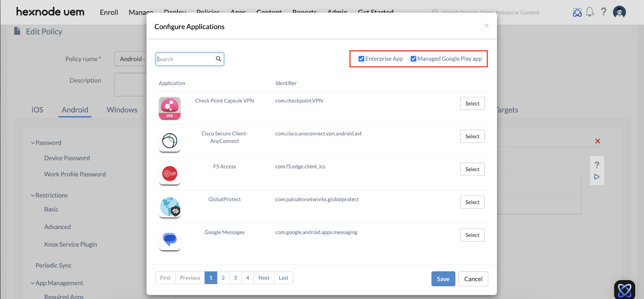Open Advanced restrictions

57,227
